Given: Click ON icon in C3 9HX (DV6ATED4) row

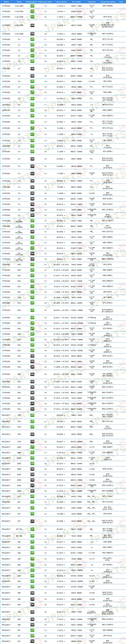Looking at the screenshot, I should tap(32, 187).
